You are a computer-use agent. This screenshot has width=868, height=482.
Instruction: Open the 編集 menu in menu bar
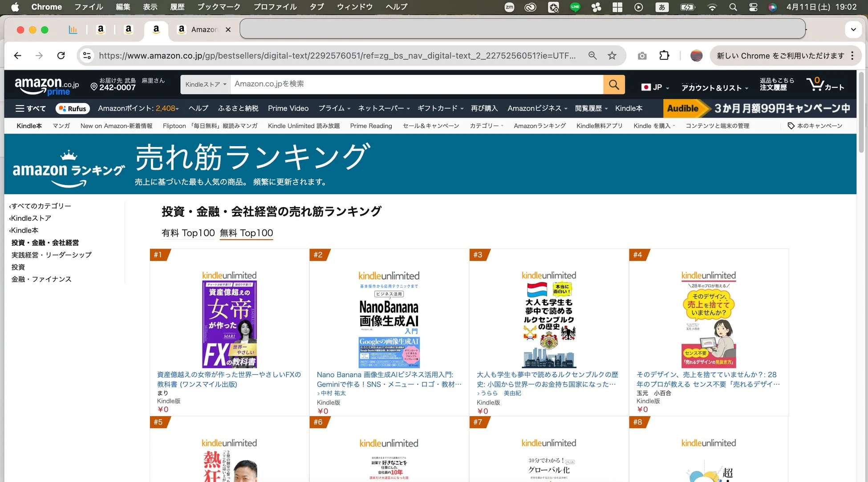123,7
